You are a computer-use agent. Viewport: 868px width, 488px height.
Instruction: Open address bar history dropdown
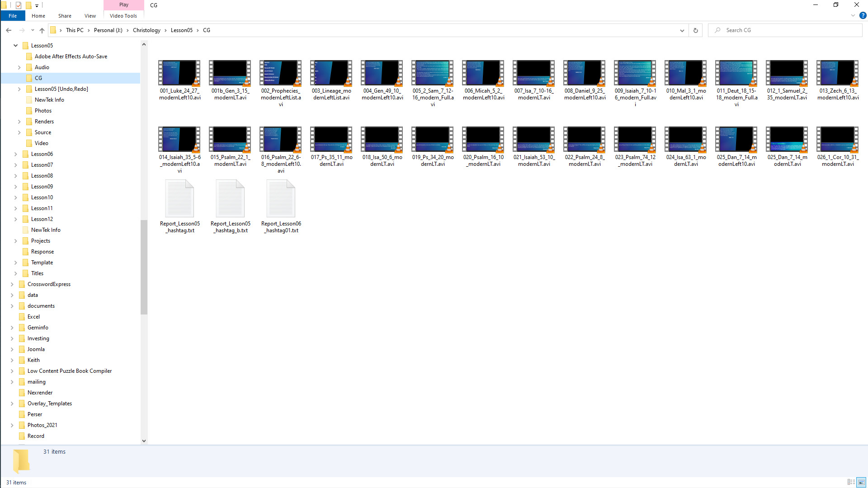682,30
